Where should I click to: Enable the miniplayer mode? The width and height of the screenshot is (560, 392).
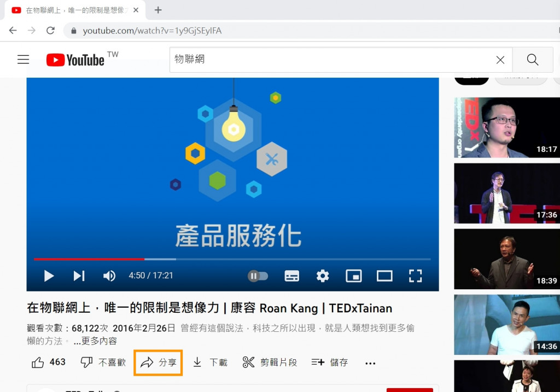click(x=354, y=276)
